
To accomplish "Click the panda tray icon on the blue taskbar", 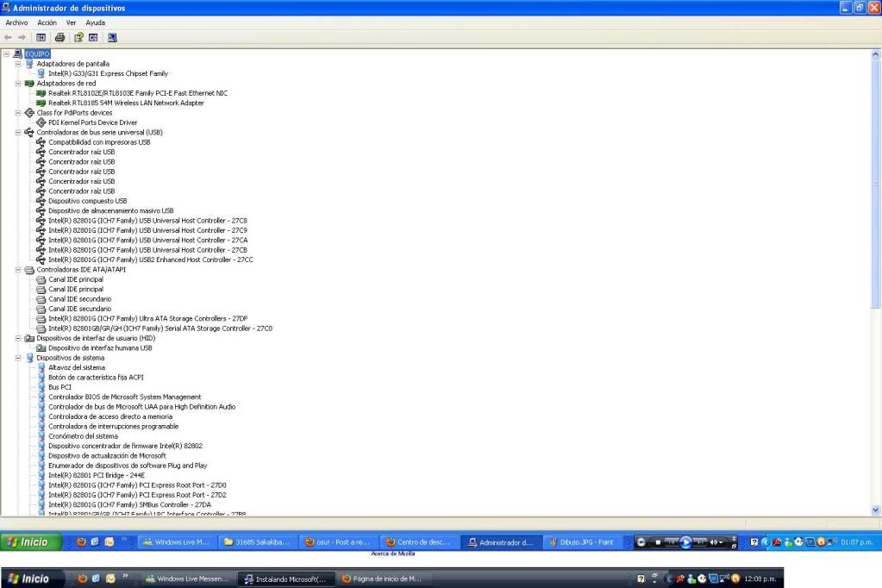I will (798, 541).
